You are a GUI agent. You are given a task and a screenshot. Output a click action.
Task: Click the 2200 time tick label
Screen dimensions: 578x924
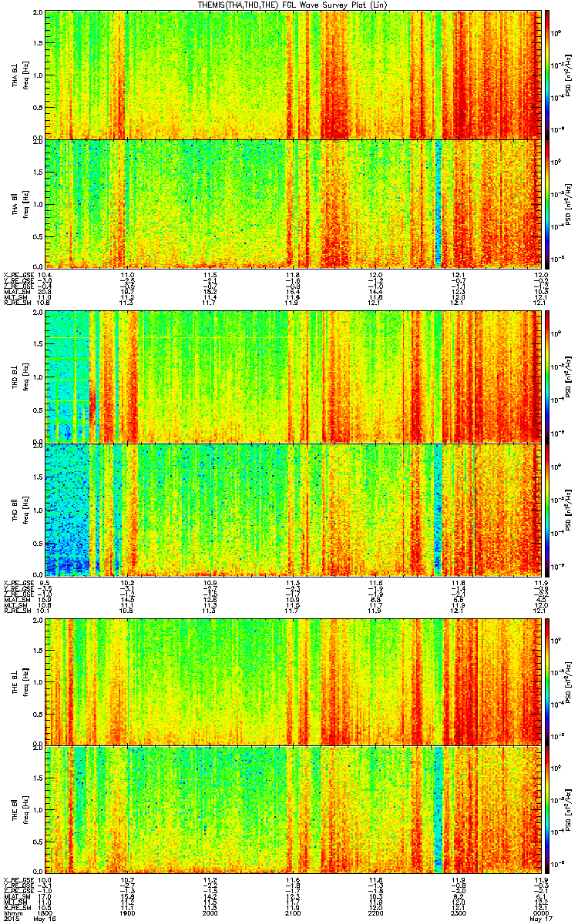tap(376, 913)
